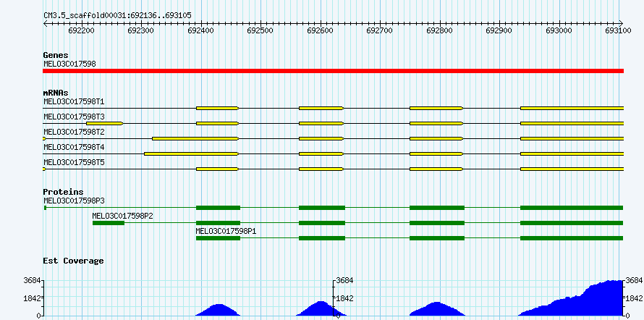Click the MEL03C017598P3 protein label
This screenshot has width=644, height=320.
point(74,201)
